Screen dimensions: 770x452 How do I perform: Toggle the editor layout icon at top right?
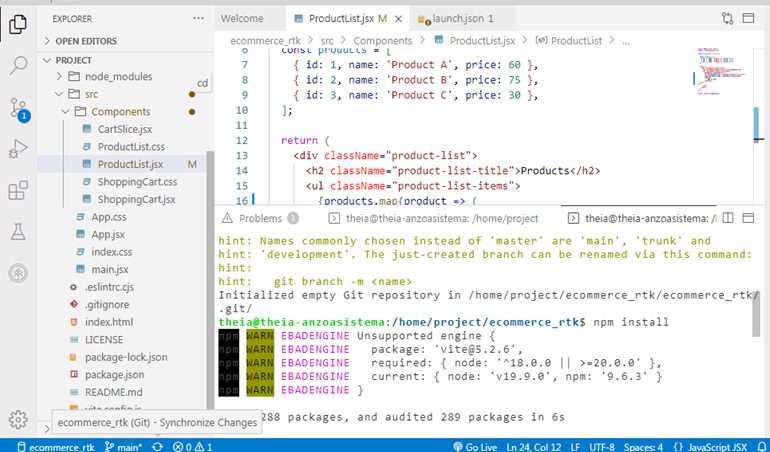(748, 19)
